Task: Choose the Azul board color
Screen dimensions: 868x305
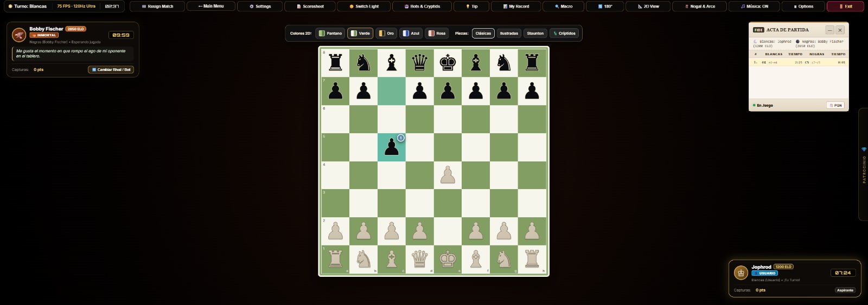Action: (411, 33)
